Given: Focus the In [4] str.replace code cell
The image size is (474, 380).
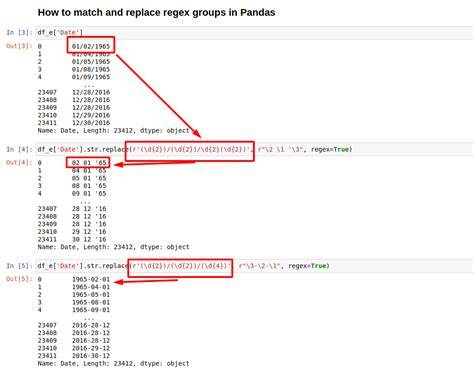Looking at the screenshot, I should coord(255,149).
